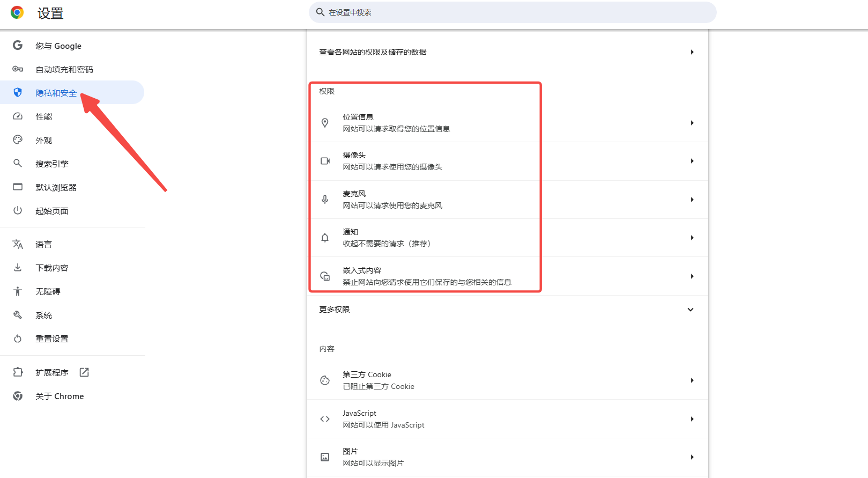This screenshot has height=478, width=868.
Task: Click the external link icon beside 扩展程序
Action: 84,372
